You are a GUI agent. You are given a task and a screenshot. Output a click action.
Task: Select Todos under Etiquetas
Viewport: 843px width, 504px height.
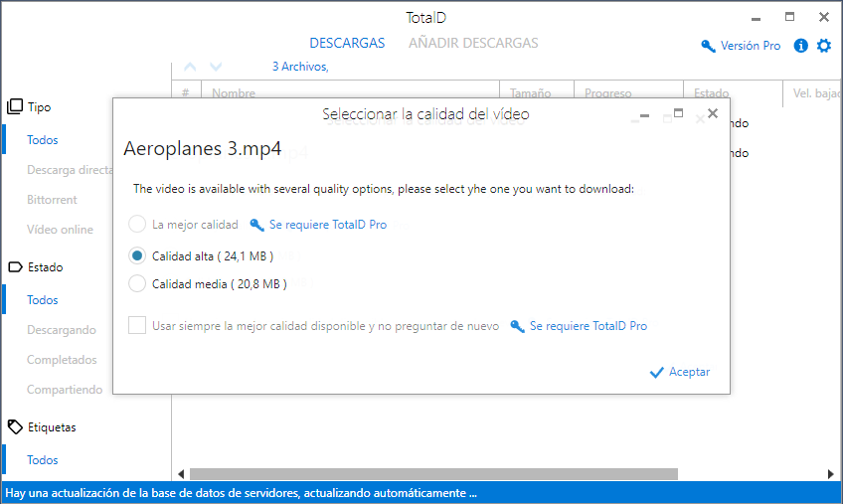click(x=43, y=460)
